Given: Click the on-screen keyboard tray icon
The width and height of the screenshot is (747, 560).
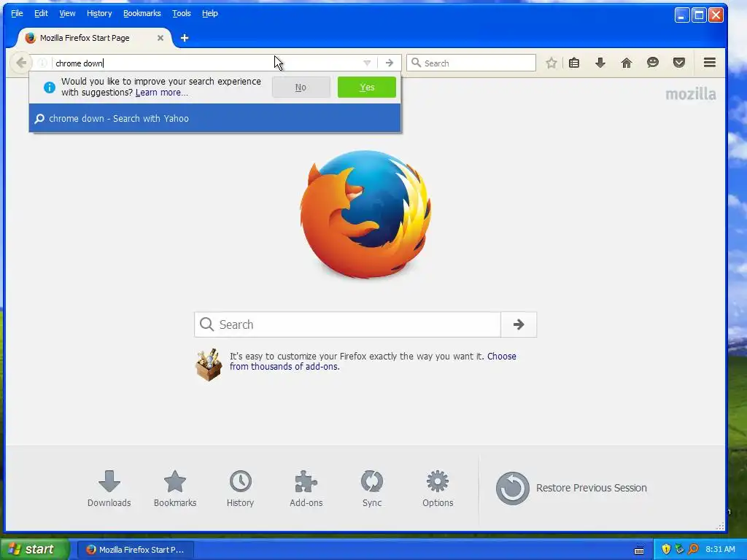Looking at the screenshot, I should click(x=639, y=551).
